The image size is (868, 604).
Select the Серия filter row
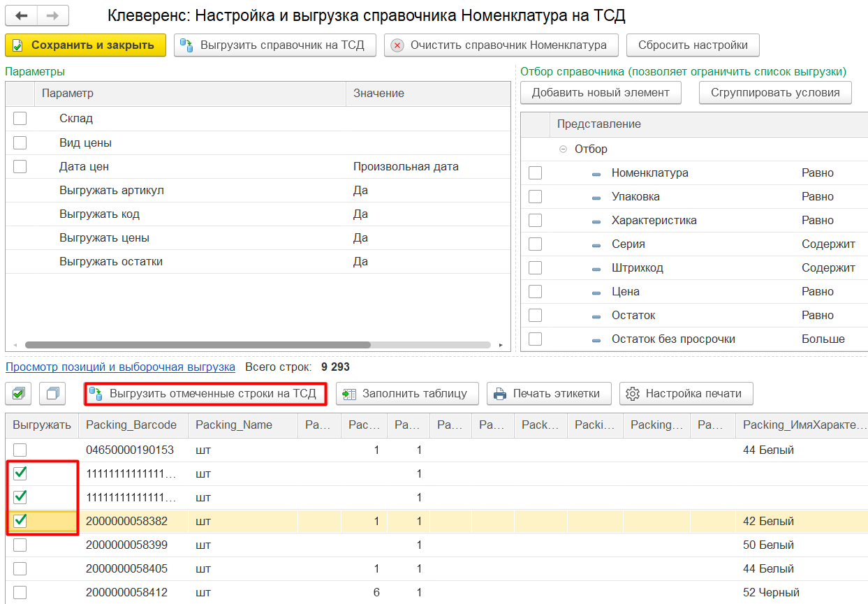point(694,244)
